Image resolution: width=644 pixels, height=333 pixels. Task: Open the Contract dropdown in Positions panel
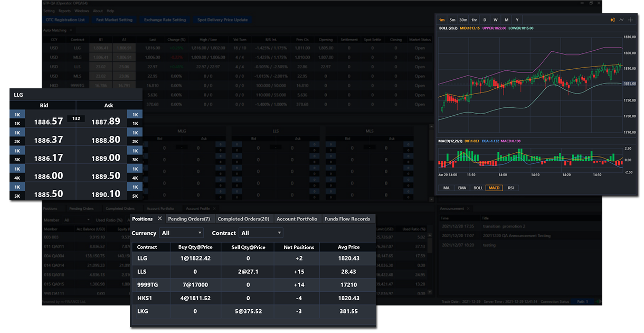tap(261, 233)
